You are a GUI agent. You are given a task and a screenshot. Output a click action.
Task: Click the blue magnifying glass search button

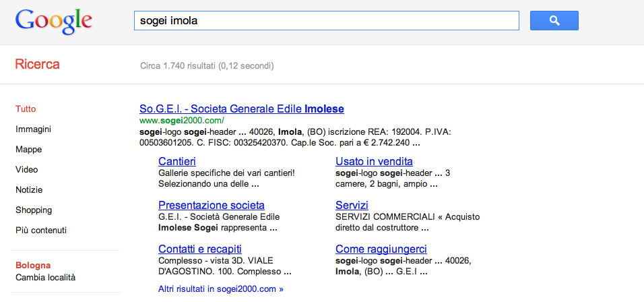click(554, 20)
